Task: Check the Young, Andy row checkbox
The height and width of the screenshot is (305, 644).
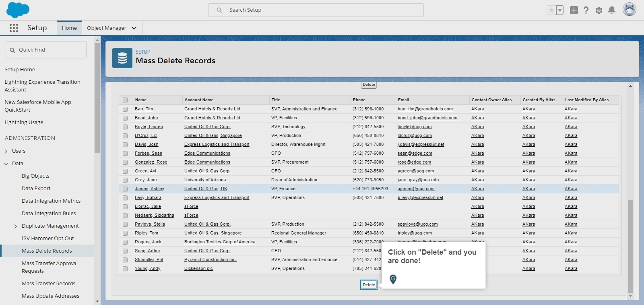Action: (x=125, y=269)
